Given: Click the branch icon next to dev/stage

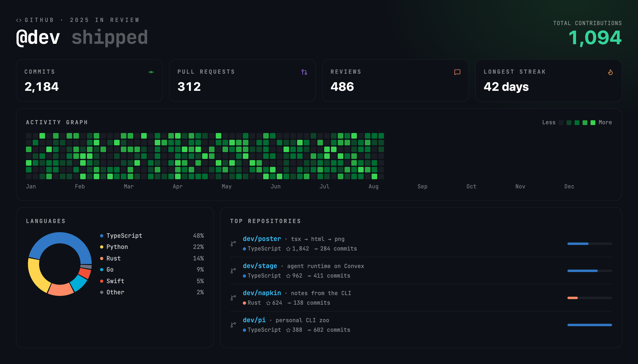Looking at the screenshot, I should (233, 270).
